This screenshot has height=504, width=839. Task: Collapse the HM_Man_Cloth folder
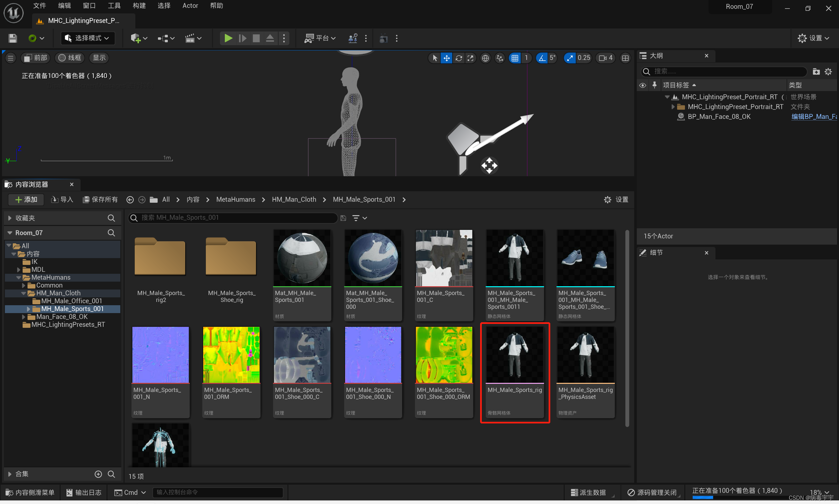24,293
